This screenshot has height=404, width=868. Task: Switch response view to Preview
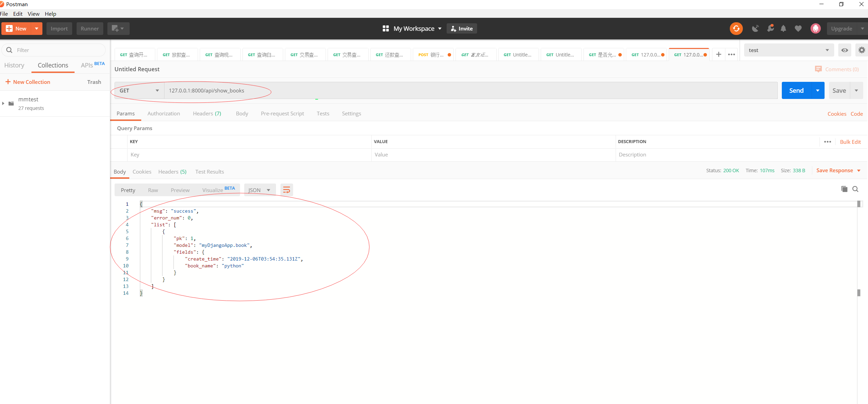pos(180,190)
